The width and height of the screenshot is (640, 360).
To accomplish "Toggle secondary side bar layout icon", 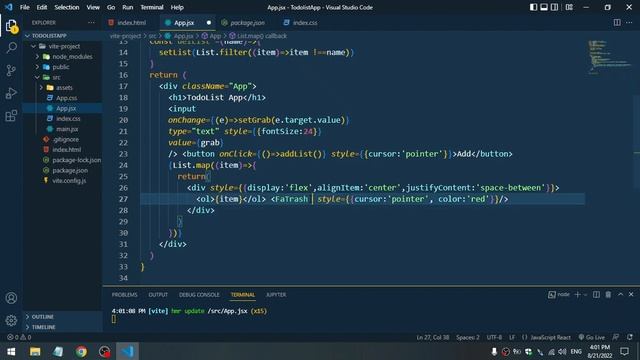I will (x=554, y=7).
